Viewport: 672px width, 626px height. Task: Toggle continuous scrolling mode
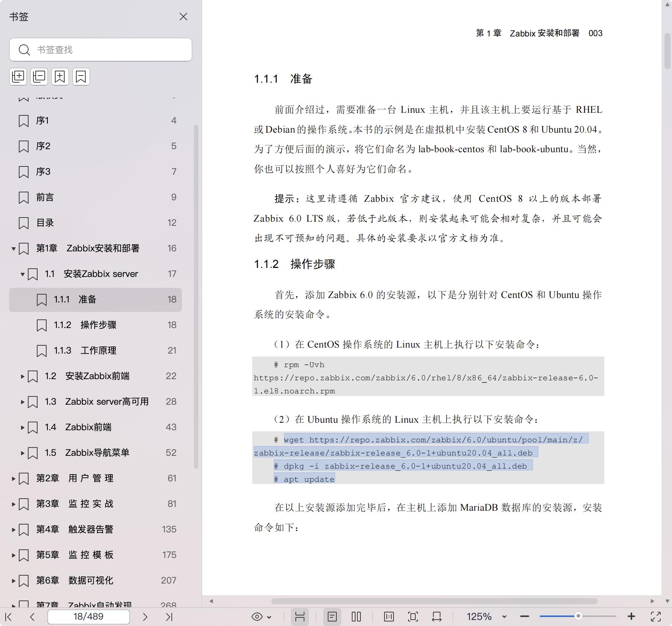tap(300, 617)
